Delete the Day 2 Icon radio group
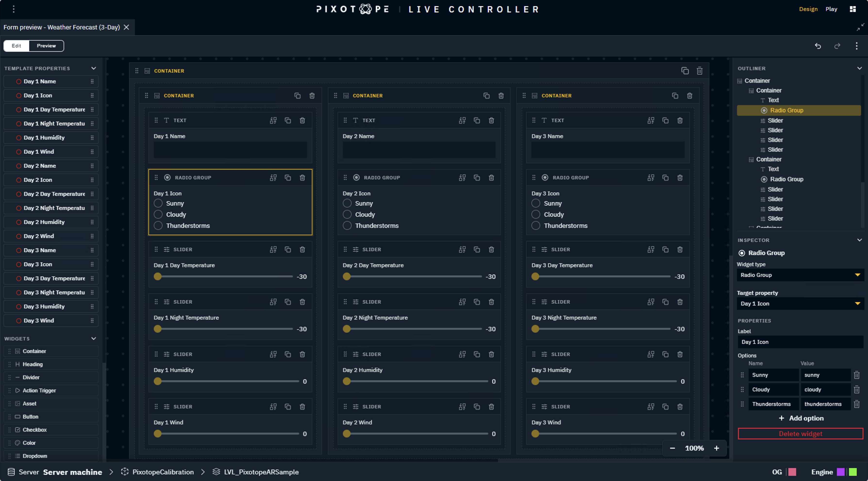The width and height of the screenshot is (868, 481). point(491,177)
